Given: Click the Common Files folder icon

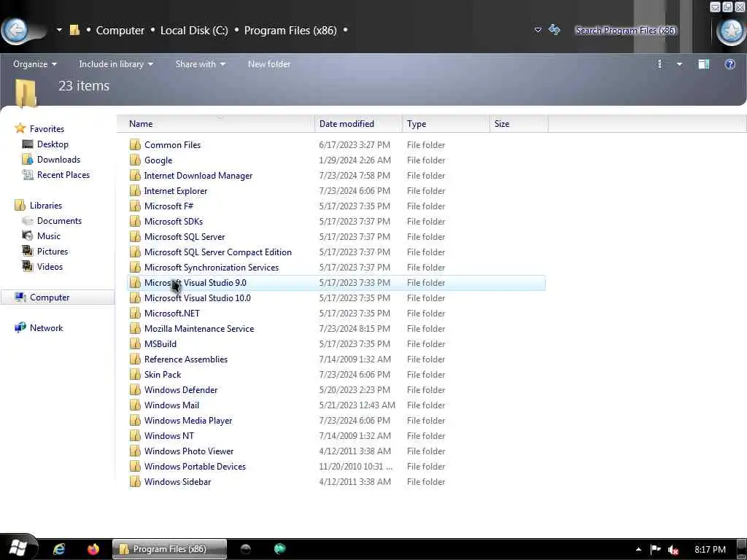Looking at the screenshot, I should point(135,145).
